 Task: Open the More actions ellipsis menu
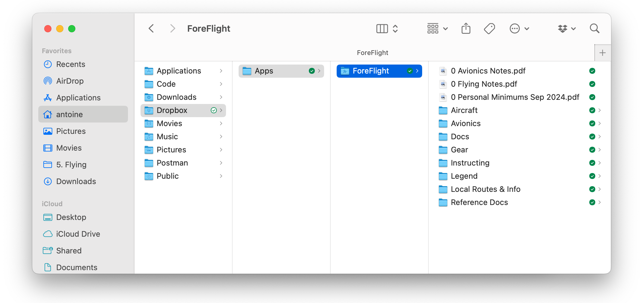[515, 28]
